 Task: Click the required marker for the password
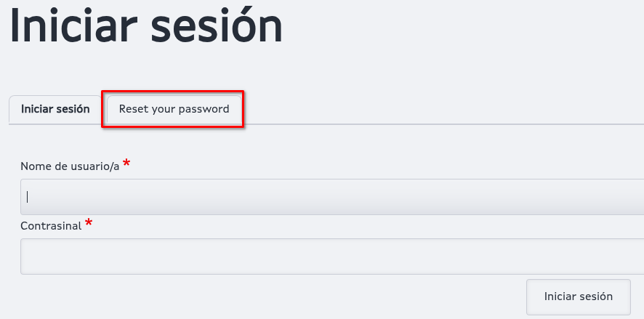pyautogui.click(x=89, y=223)
